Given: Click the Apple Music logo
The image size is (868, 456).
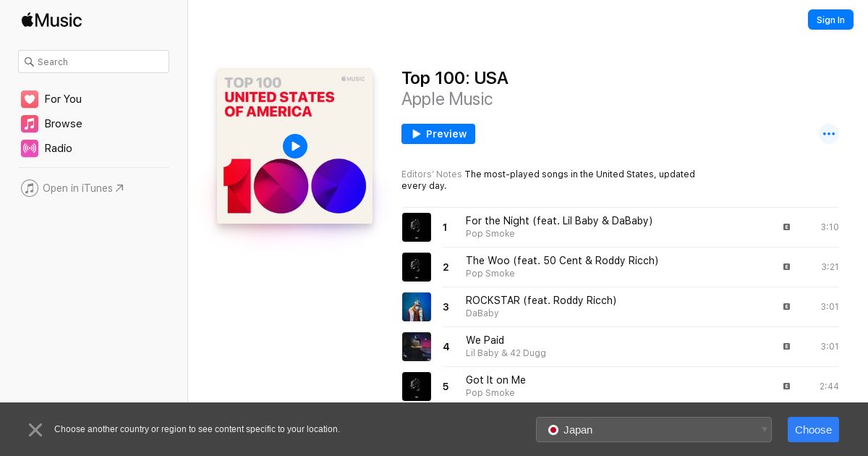Looking at the screenshot, I should point(51,20).
